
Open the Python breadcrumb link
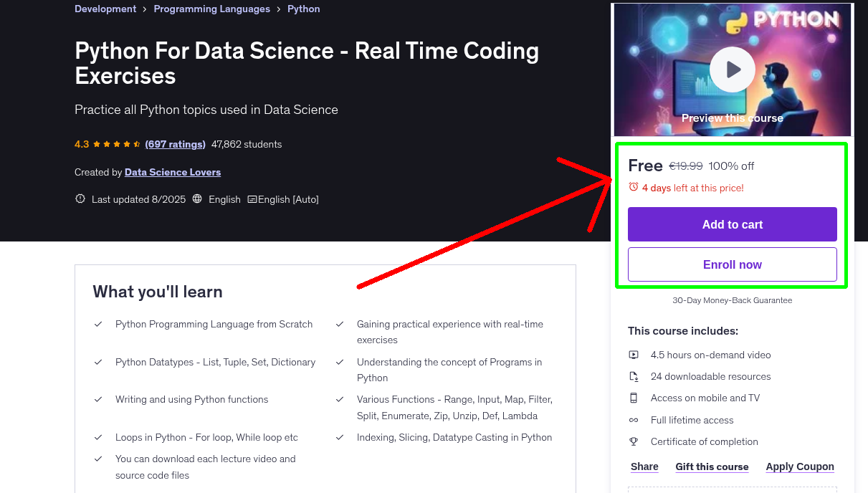pos(304,9)
